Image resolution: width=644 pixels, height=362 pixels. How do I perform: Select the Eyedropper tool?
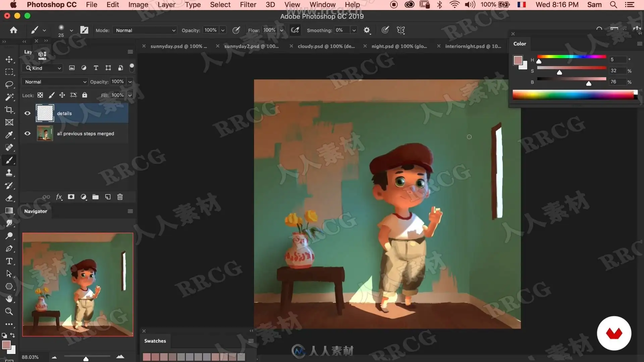click(x=9, y=135)
